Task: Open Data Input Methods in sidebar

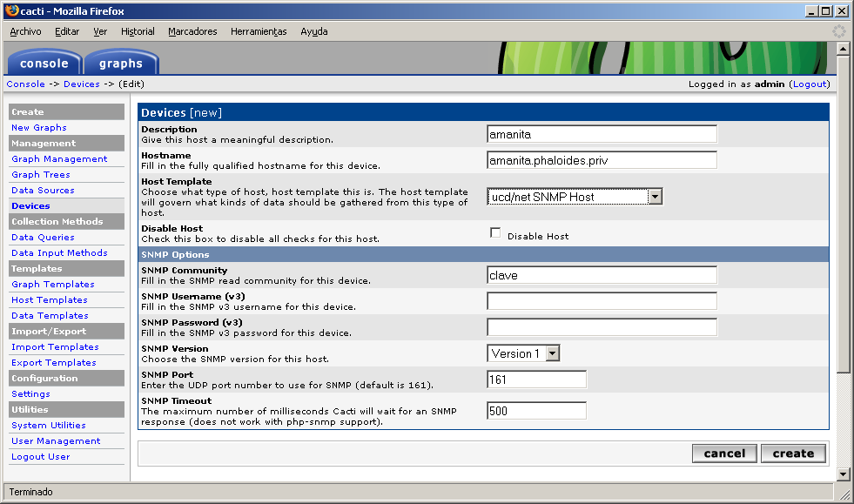Action: click(59, 252)
